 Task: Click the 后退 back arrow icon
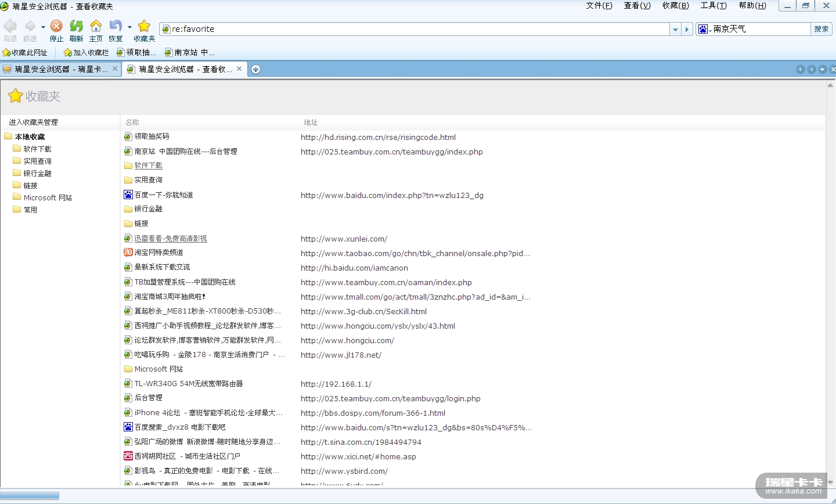pyautogui.click(x=10, y=26)
